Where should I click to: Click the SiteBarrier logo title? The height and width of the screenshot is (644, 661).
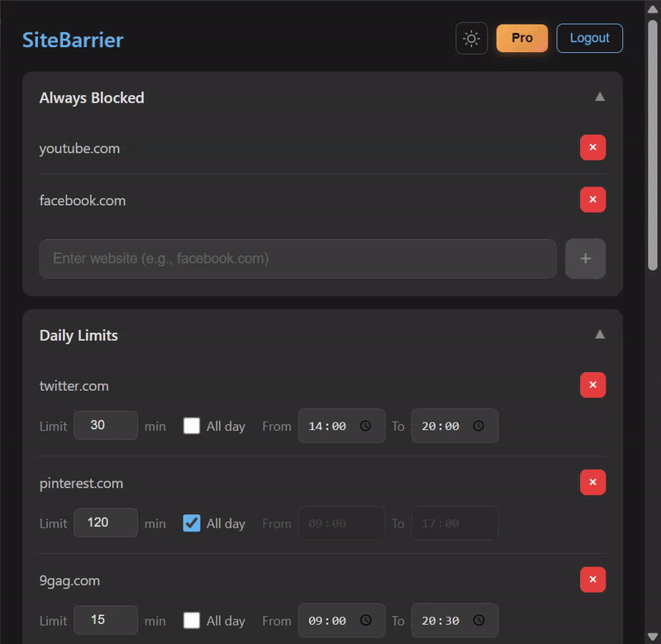point(73,40)
